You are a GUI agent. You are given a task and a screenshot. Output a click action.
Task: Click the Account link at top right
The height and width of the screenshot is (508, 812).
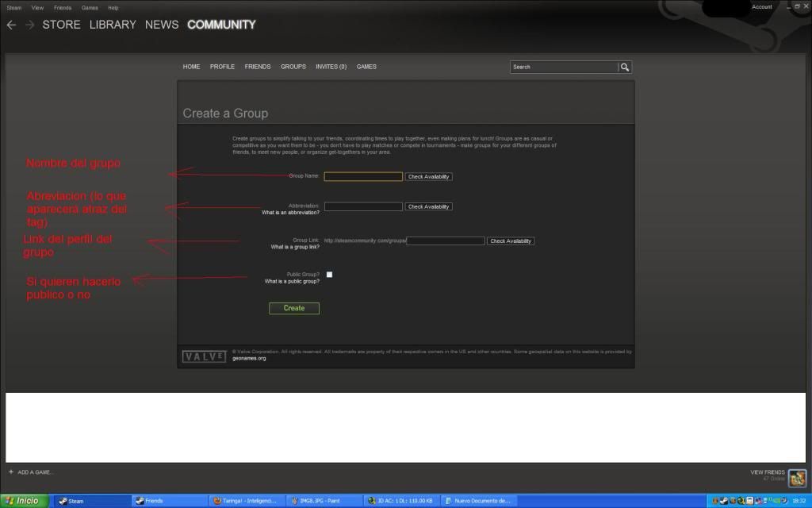tap(762, 6)
